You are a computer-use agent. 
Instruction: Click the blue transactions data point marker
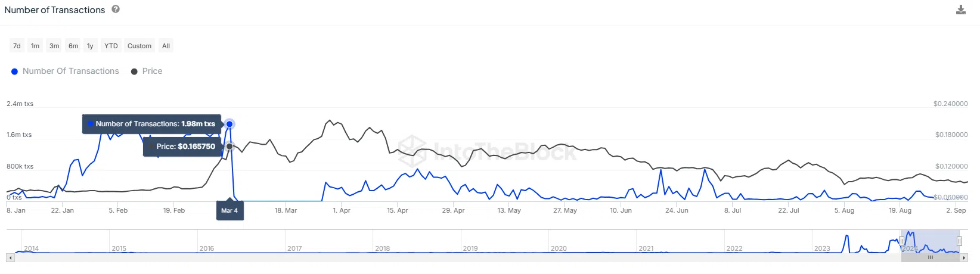coord(229,124)
